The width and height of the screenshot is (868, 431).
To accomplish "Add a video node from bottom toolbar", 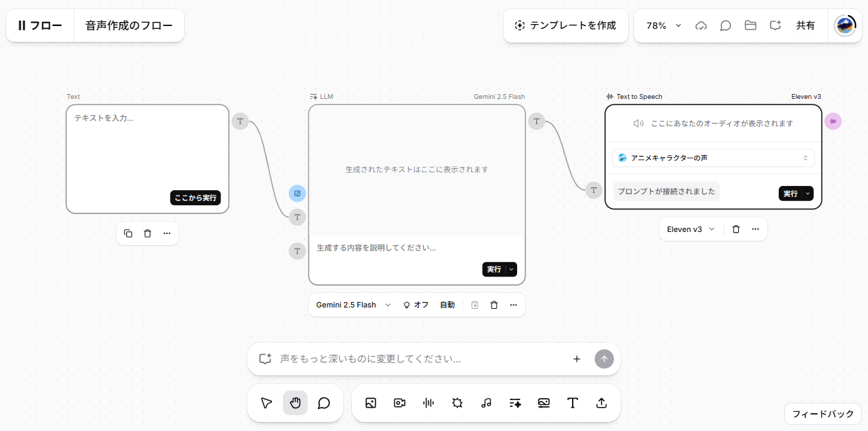I will 400,403.
